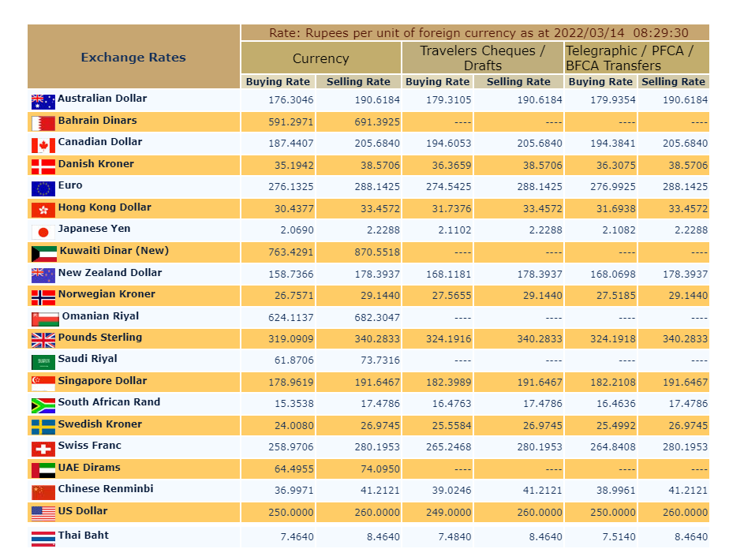This screenshot has width=729, height=560.
Task: Click Japanese Yen currency buying rate 2.0690
Action: click(297, 230)
